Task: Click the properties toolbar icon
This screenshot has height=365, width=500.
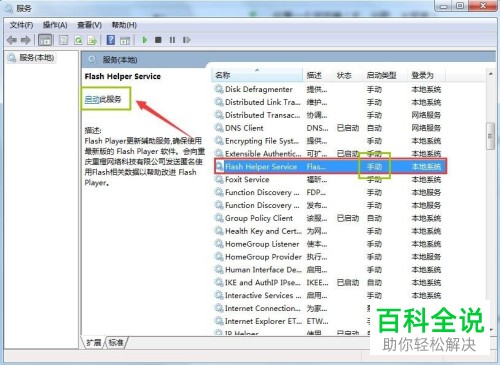Action: (63, 40)
